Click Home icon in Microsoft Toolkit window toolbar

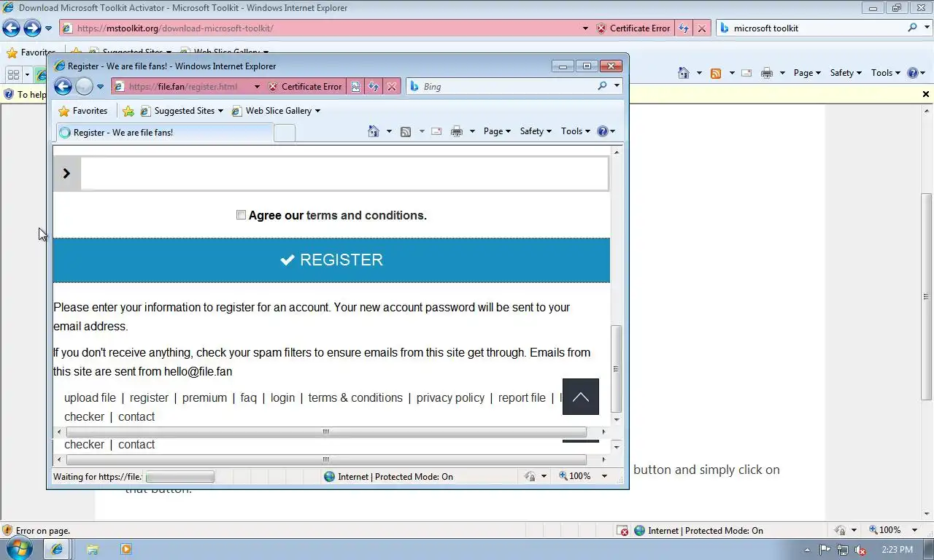684,73
